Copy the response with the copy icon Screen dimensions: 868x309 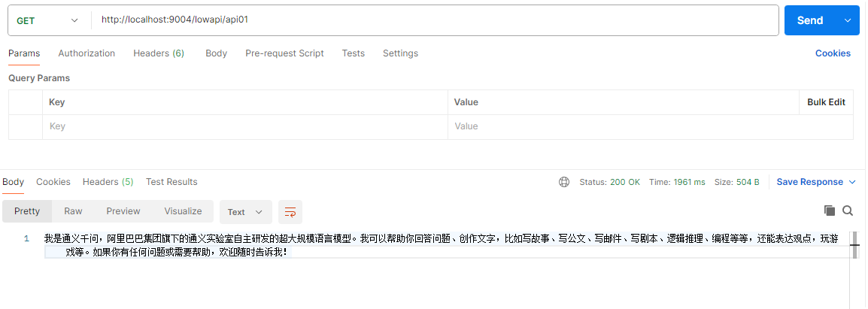pyautogui.click(x=829, y=211)
